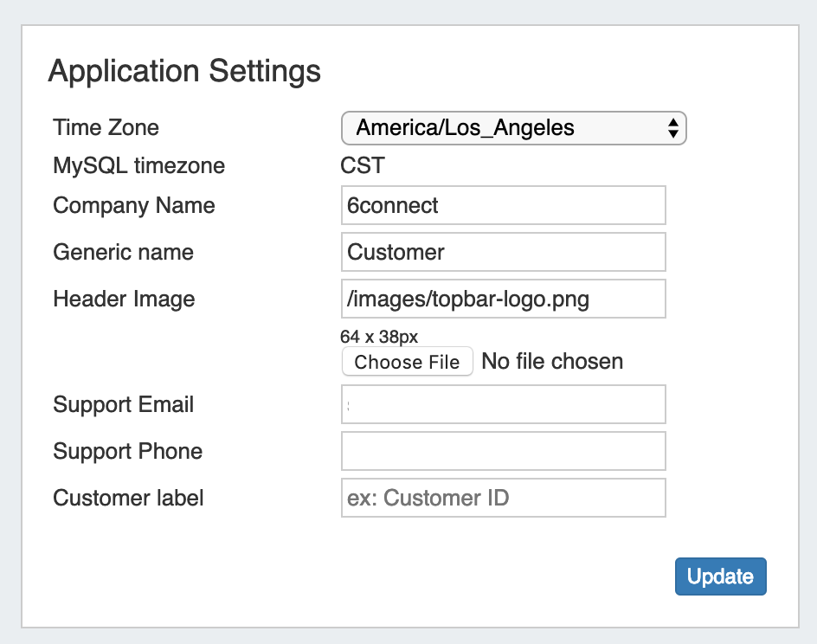Click the Company Name label

(x=134, y=205)
